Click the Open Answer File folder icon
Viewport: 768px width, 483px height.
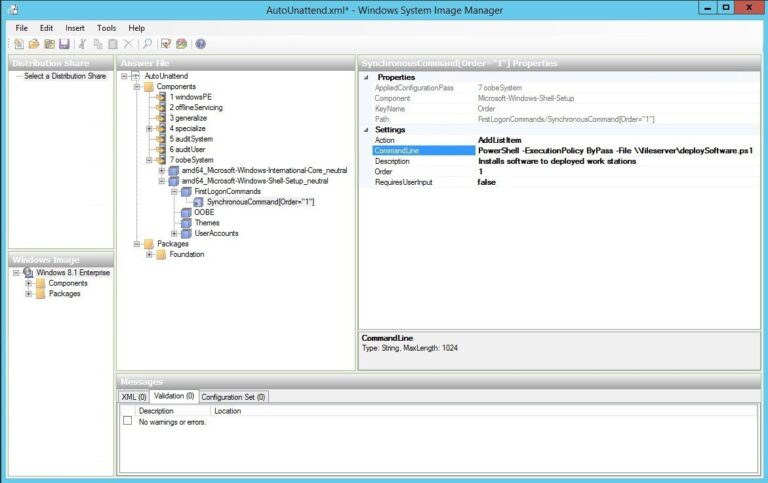coord(34,44)
